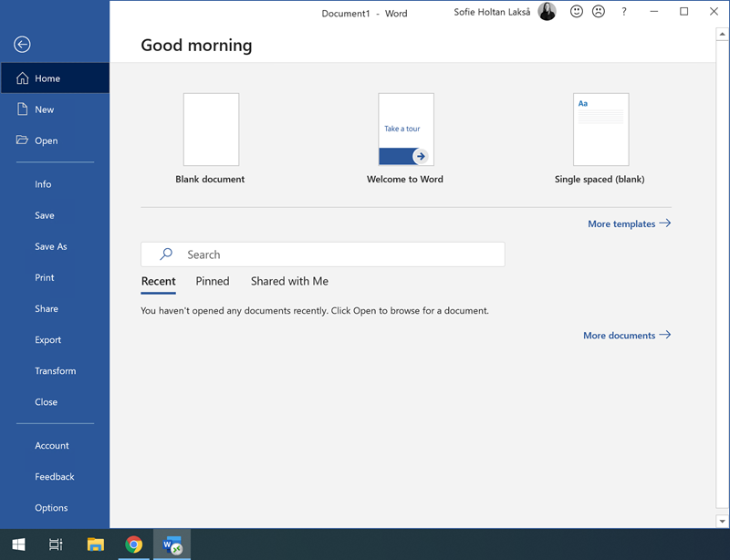
Task: Open Word Options
Action: coord(55,508)
